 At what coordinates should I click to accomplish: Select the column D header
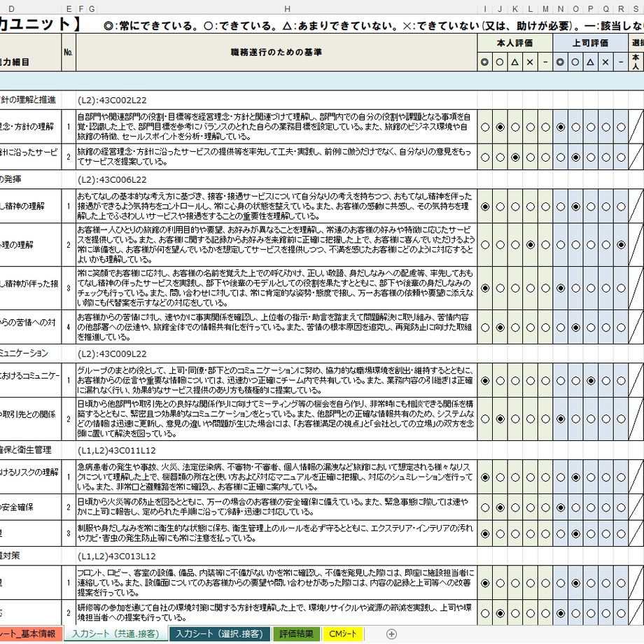(11, 9)
